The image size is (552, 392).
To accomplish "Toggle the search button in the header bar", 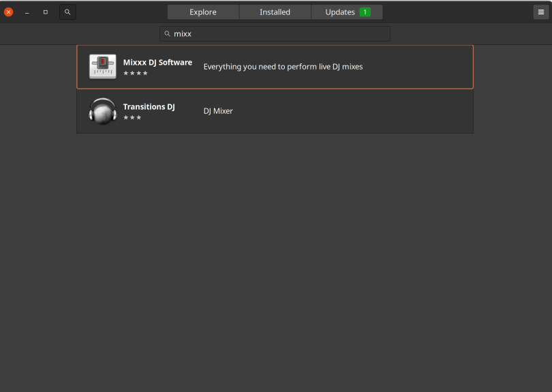I will click(67, 12).
